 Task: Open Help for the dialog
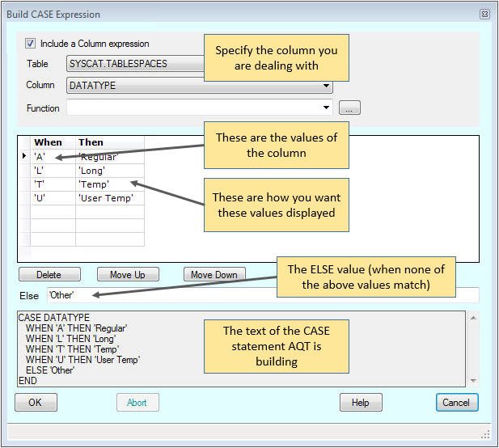361,403
